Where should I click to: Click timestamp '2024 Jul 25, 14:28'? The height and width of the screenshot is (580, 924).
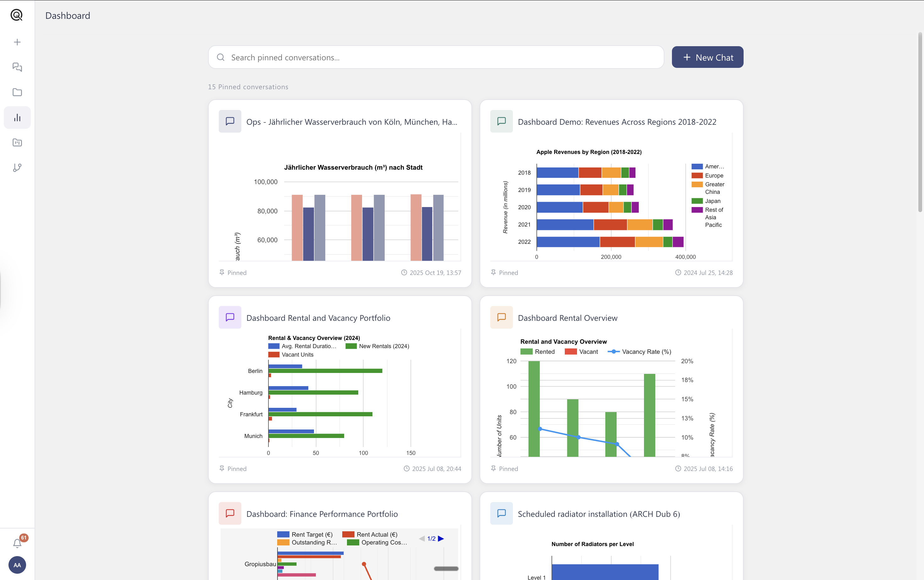click(x=708, y=273)
